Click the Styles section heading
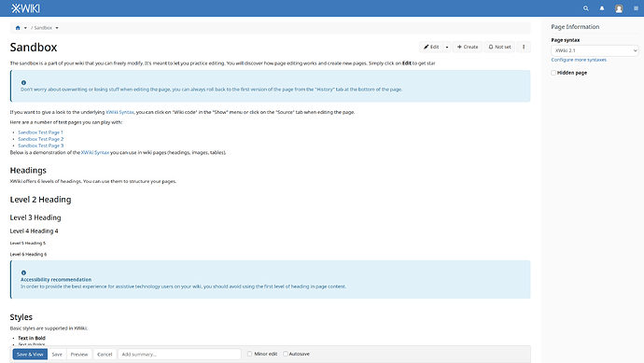The width and height of the screenshot is (644, 363). (x=21, y=317)
